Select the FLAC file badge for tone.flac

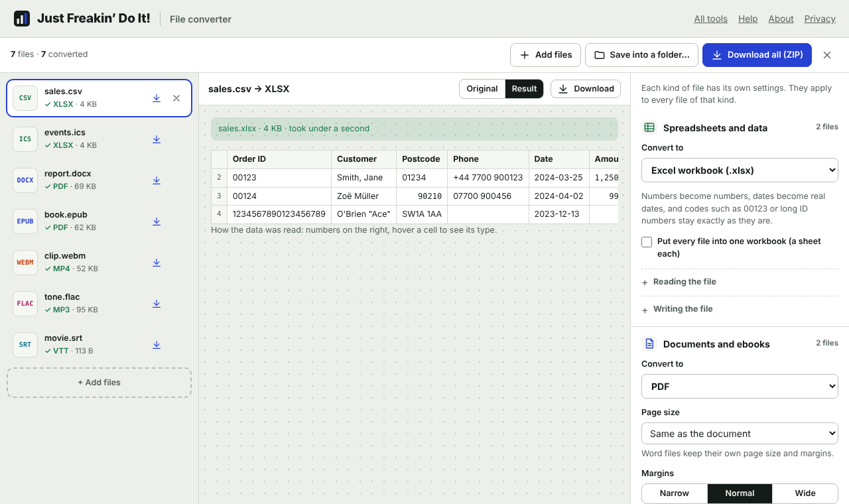tap(25, 304)
